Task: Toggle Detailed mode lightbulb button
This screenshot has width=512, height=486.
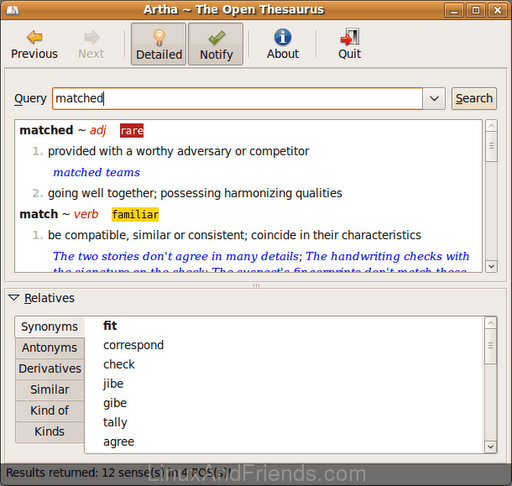Action: coord(159,44)
